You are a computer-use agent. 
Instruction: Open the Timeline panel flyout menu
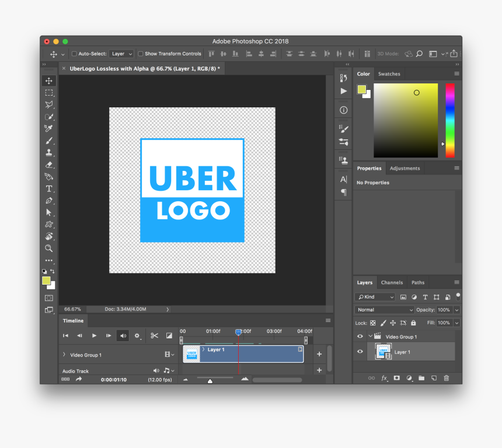(x=328, y=320)
